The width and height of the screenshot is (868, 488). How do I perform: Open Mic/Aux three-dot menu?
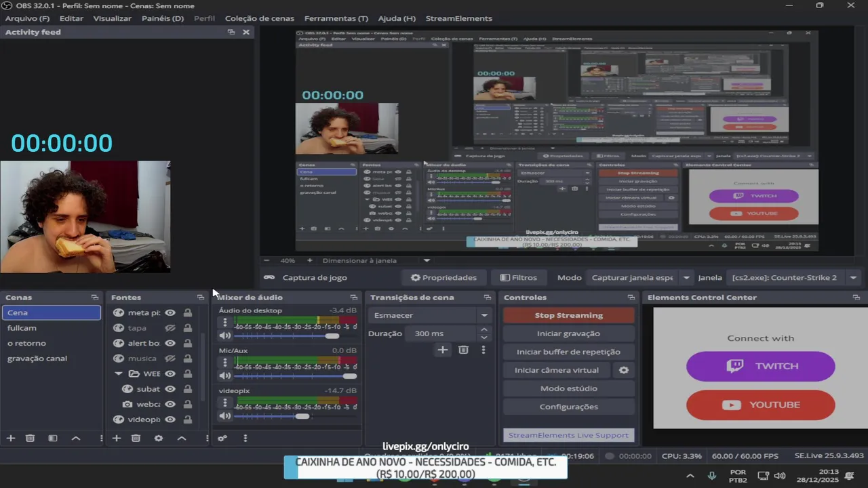tap(225, 362)
